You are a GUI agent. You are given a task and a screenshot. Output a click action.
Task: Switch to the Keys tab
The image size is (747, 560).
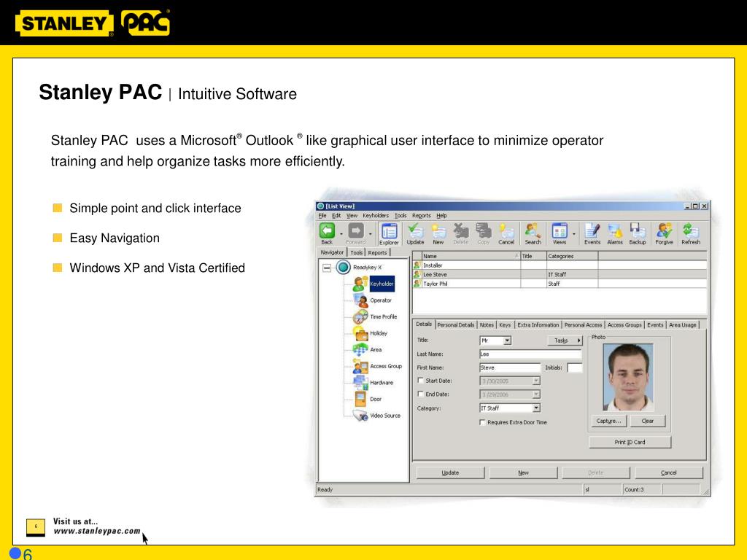click(x=505, y=324)
